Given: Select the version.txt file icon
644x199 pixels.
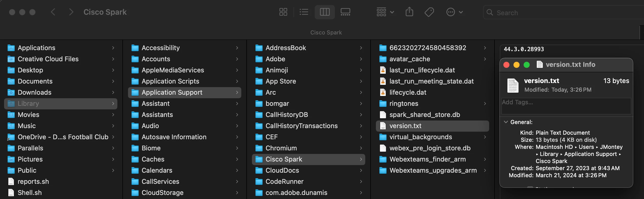Looking at the screenshot, I should pyautogui.click(x=383, y=126).
